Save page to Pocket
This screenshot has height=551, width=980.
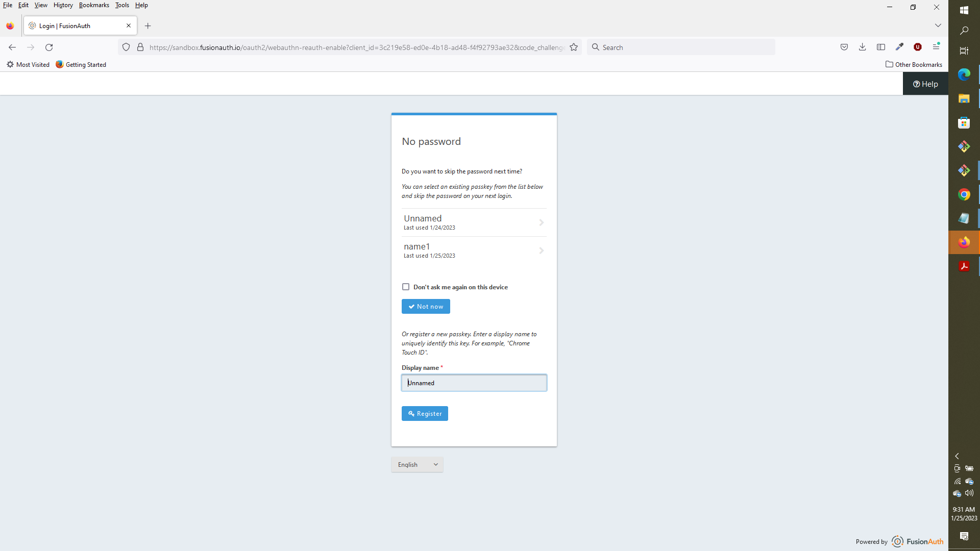[x=844, y=47]
